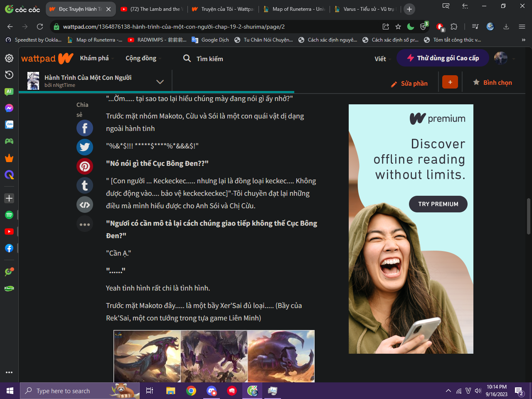
Task: Open Messenger in browser sidebar
Action: 9,108
